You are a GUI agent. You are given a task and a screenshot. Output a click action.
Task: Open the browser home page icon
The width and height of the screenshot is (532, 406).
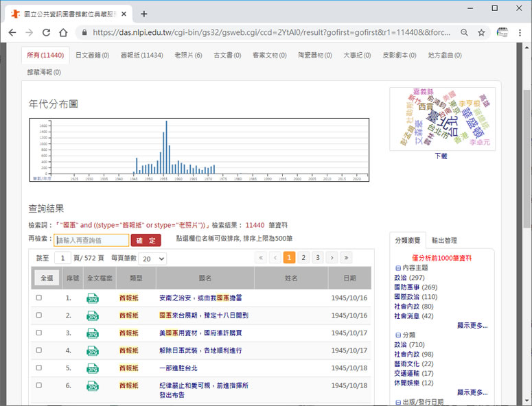63,32
